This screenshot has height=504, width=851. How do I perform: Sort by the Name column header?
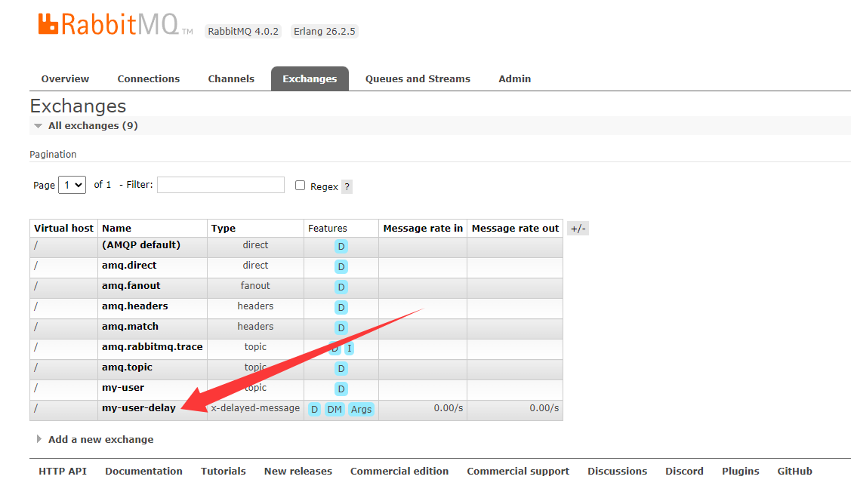point(117,229)
